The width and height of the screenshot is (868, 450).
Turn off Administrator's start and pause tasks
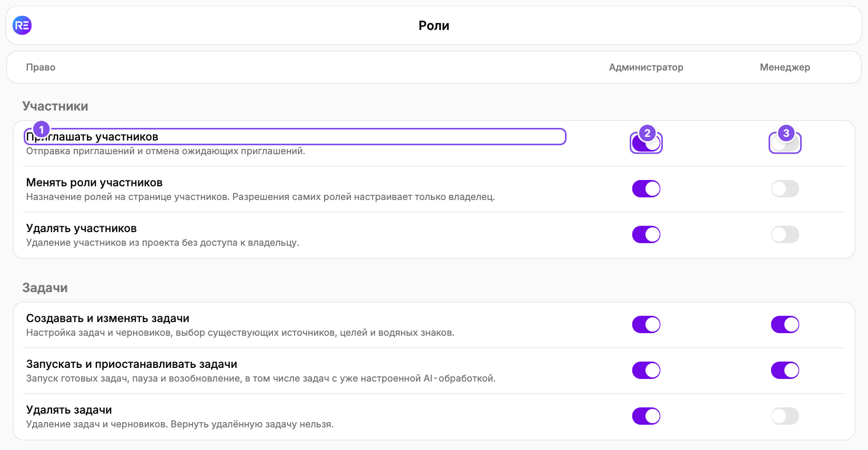pyautogui.click(x=646, y=371)
